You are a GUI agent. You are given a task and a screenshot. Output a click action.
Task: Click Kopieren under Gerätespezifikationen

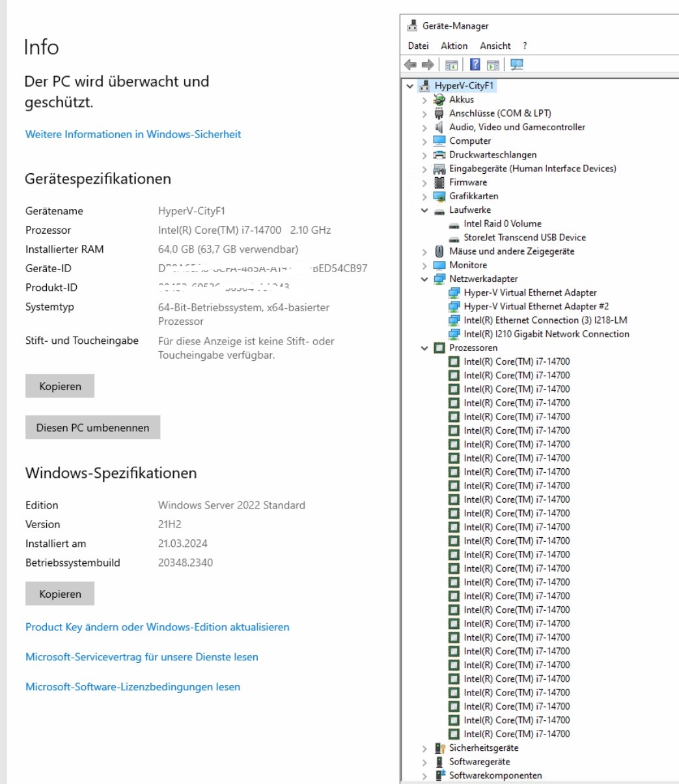pos(60,386)
